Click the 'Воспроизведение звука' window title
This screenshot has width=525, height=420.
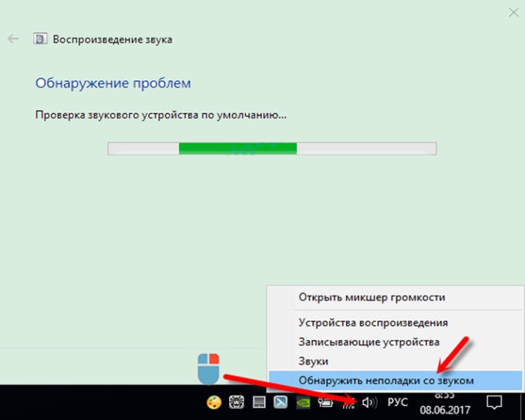[113, 40]
